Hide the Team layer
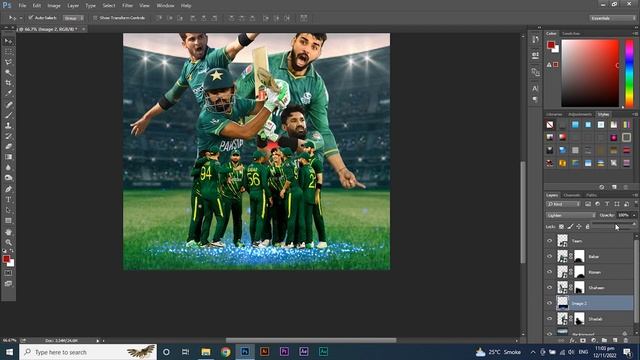 [549, 241]
